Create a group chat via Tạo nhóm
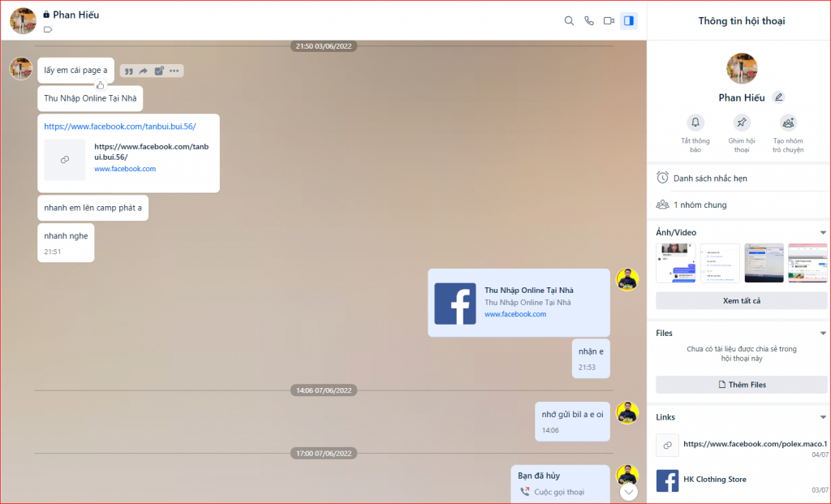 click(x=787, y=123)
